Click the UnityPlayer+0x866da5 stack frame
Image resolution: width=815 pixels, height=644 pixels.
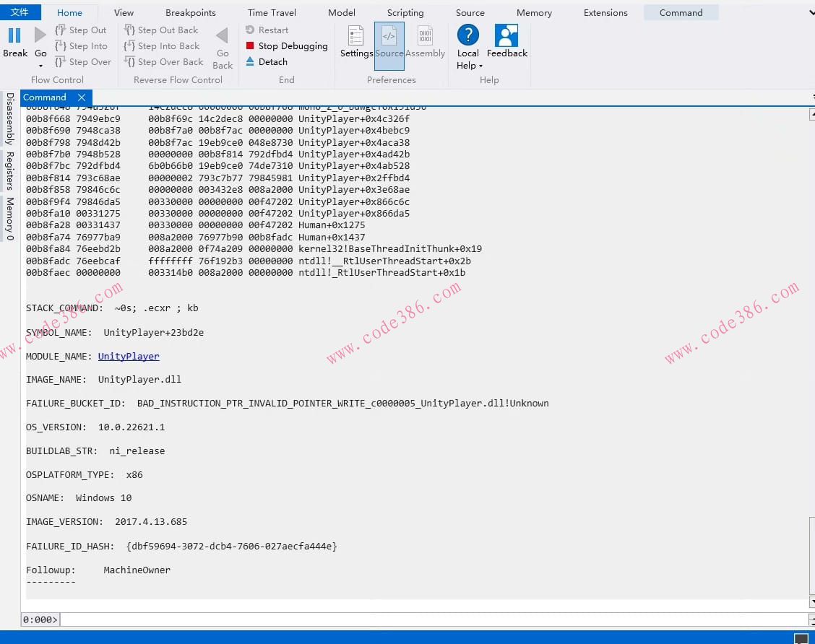tap(354, 213)
